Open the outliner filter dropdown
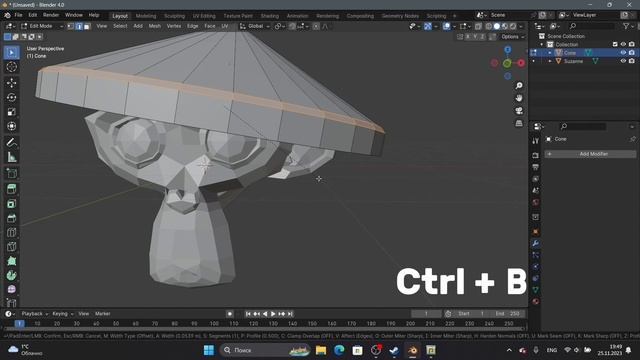Screen dimensions: 640x360 [627, 26]
